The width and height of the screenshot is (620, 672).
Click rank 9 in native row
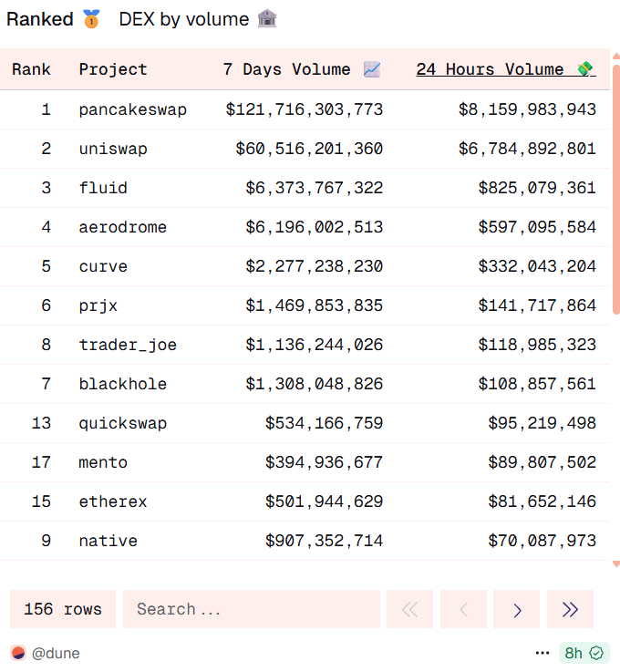pos(46,541)
